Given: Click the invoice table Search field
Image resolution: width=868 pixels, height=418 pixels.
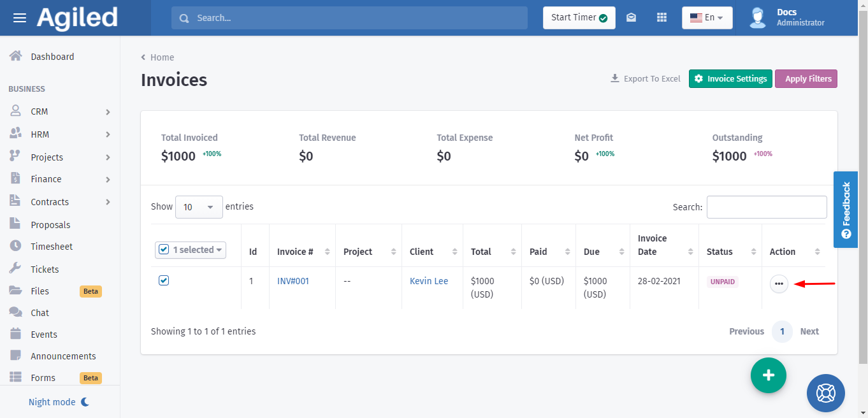Looking at the screenshot, I should pyautogui.click(x=767, y=207).
